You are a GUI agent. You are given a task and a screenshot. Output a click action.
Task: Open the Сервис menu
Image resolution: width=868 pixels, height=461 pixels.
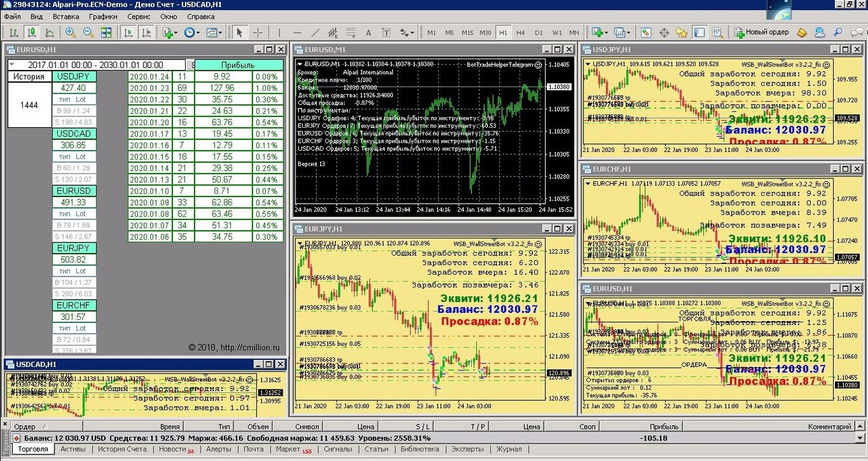point(139,16)
